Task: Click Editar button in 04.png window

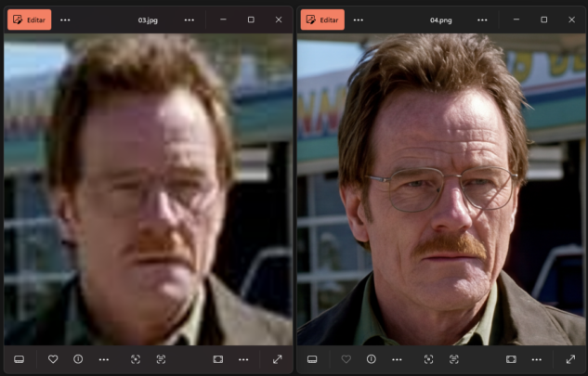Action: (322, 19)
